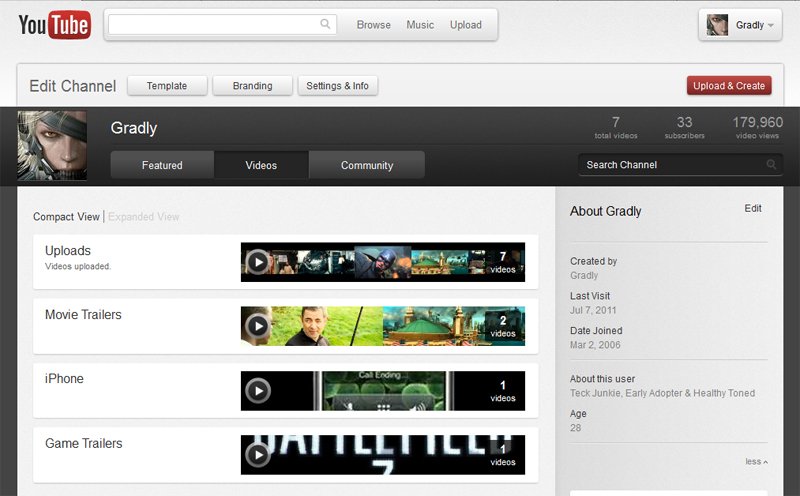The width and height of the screenshot is (800, 496).
Task: Switch to Compact View
Action: pyautogui.click(x=66, y=217)
